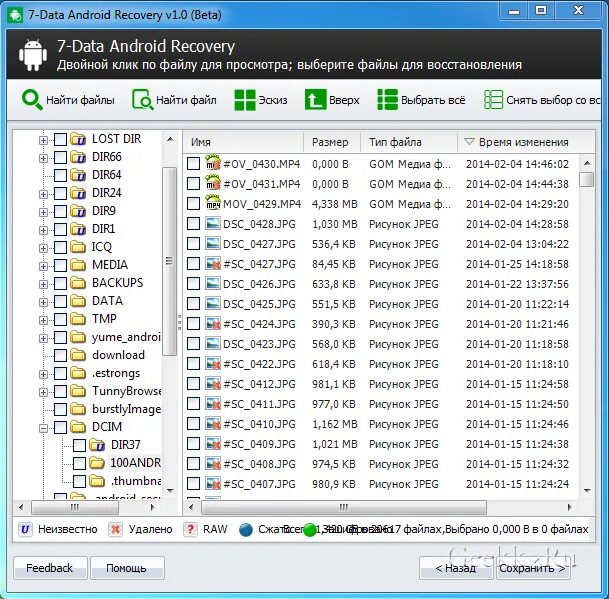The height and width of the screenshot is (599, 609).
Task: Check the 100ANDR folder checkbox
Action: [x=79, y=463]
